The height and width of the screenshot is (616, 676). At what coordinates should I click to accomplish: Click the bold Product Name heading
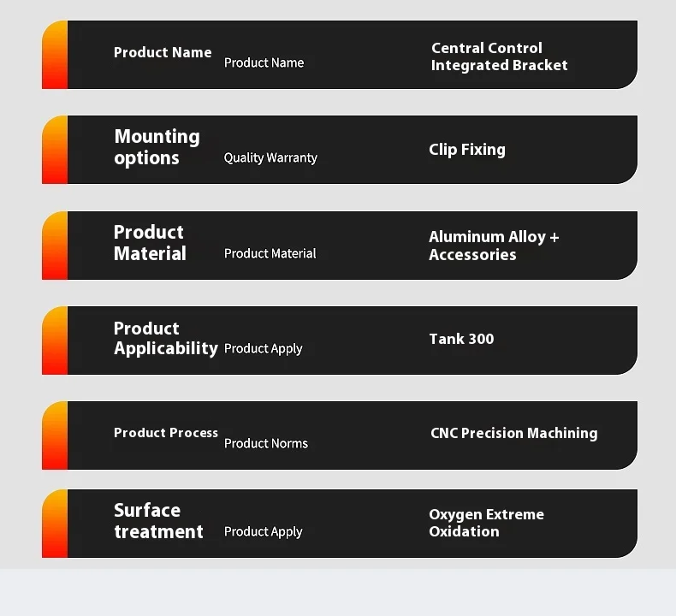[x=163, y=52]
